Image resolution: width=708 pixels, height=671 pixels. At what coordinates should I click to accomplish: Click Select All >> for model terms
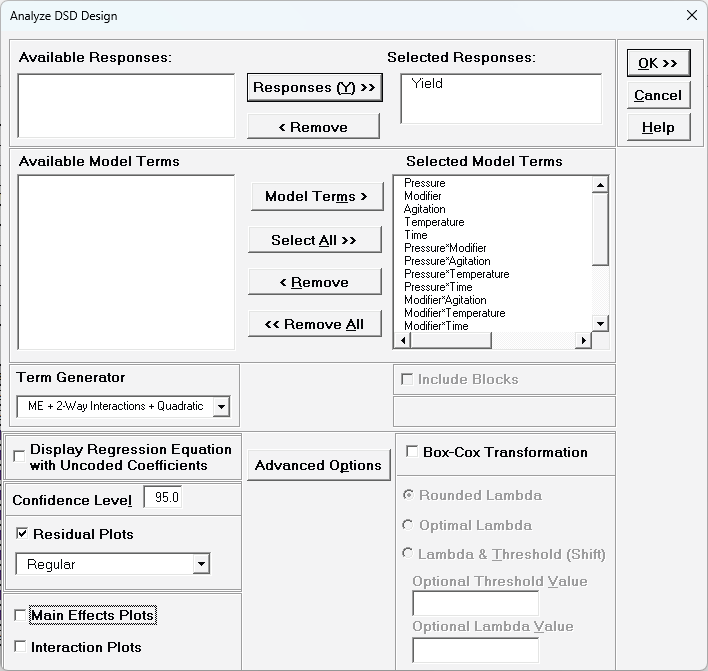314,240
